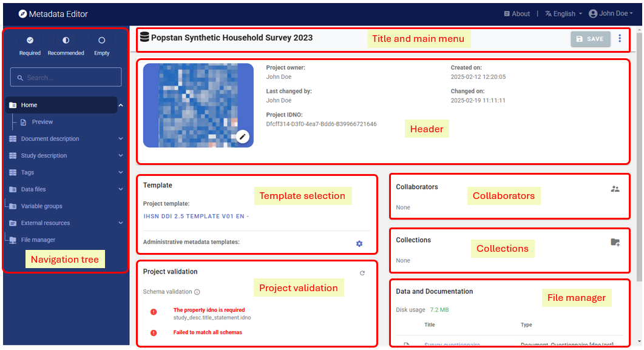
Task: Click the pencil edit icon on thumbnail
Action: point(243,136)
